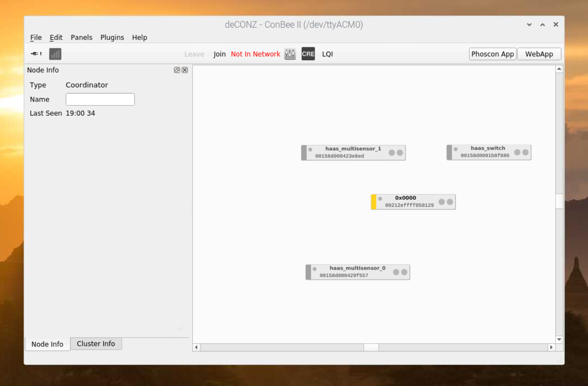588x386 pixels.
Task: Select the yellow coordinator node 0x0000
Action: [x=406, y=202]
